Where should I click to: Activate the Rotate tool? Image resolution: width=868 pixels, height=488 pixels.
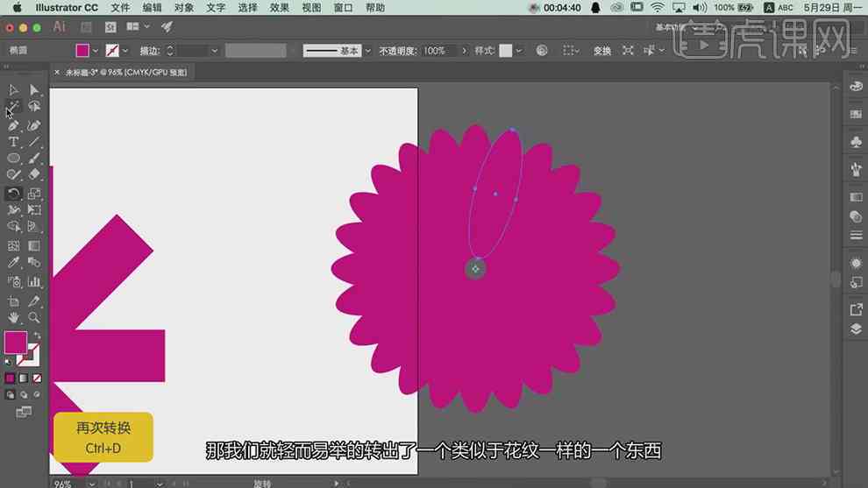pos(13,194)
